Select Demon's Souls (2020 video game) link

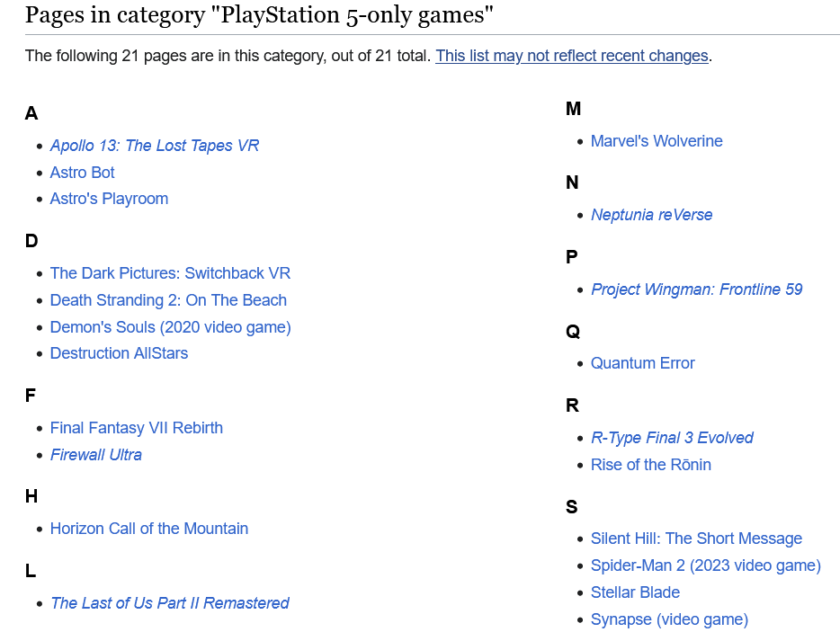[170, 327]
